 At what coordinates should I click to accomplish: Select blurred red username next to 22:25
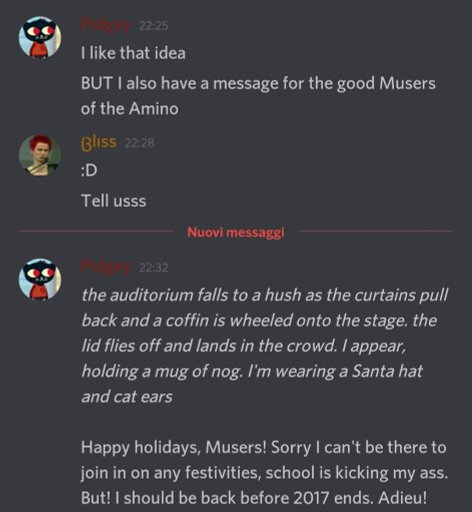[x=106, y=25]
